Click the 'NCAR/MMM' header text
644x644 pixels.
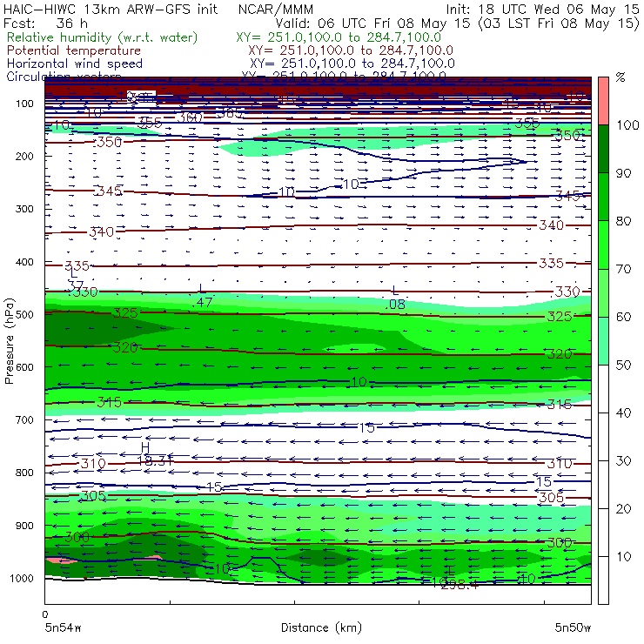coord(276,10)
